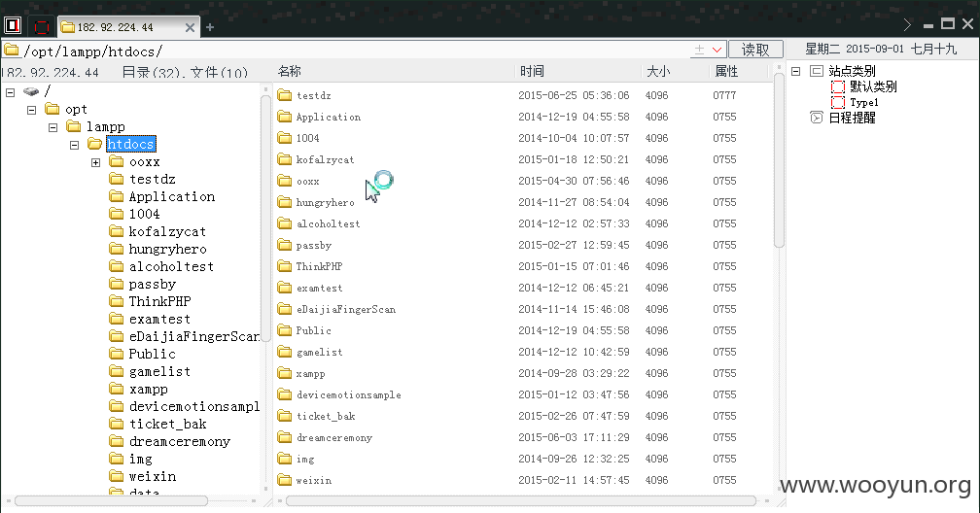
Task: Collapse the lampp tree node
Action: 53,127
